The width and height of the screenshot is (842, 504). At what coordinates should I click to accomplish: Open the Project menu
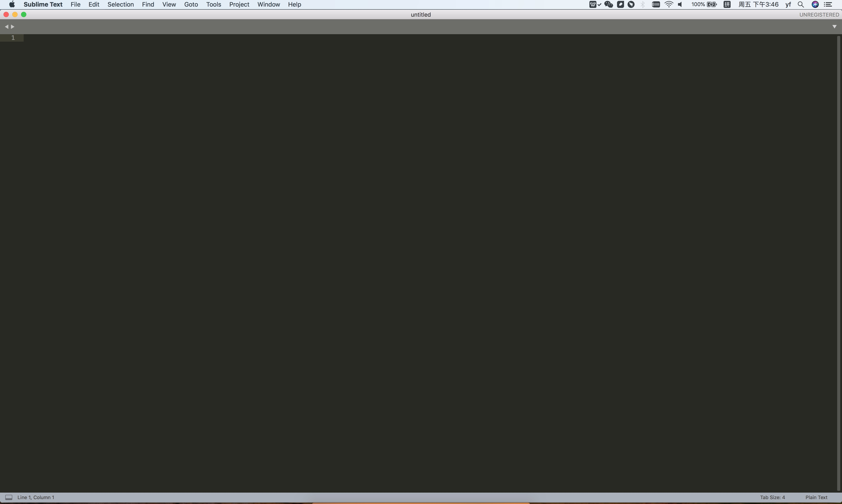[239, 5]
